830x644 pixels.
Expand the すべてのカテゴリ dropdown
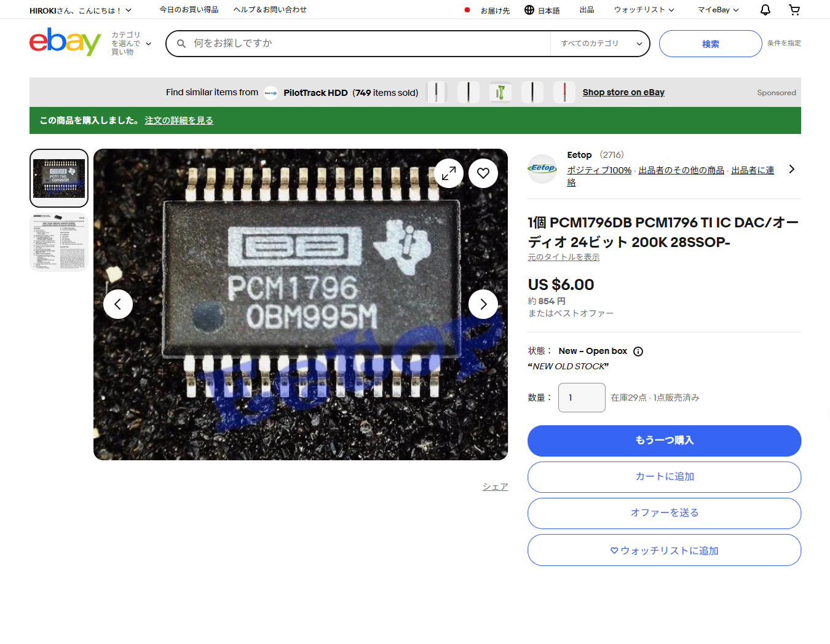tap(601, 44)
